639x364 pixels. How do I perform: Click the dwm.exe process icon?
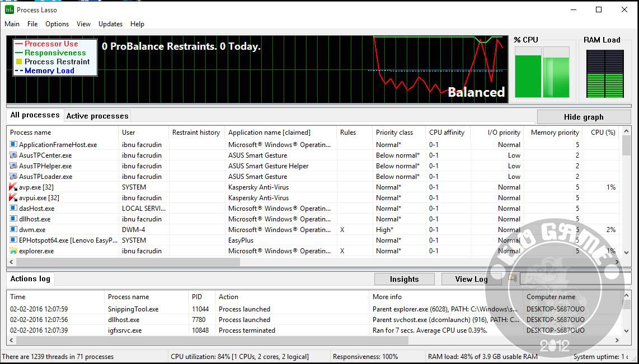pyautogui.click(x=13, y=230)
